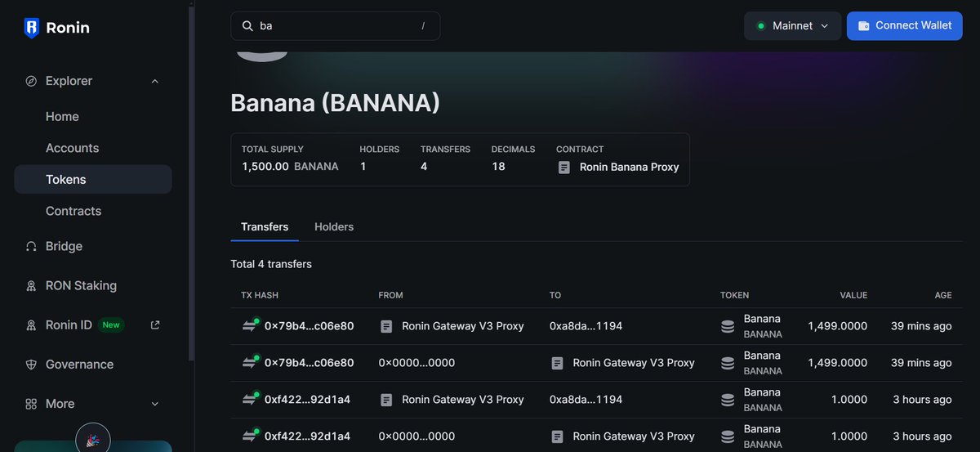The height and width of the screenshot is (452, 980).
Task: Click the Banana (BANANA) page heading
Action: pos(336,103)
